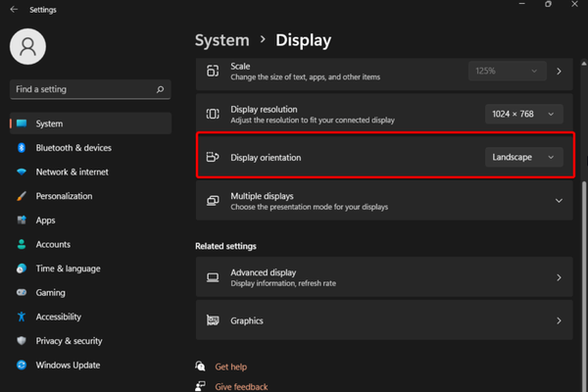This screenshot has width=588, height=392.
Task: Select System in the sidebar
Action: [91, 123]
